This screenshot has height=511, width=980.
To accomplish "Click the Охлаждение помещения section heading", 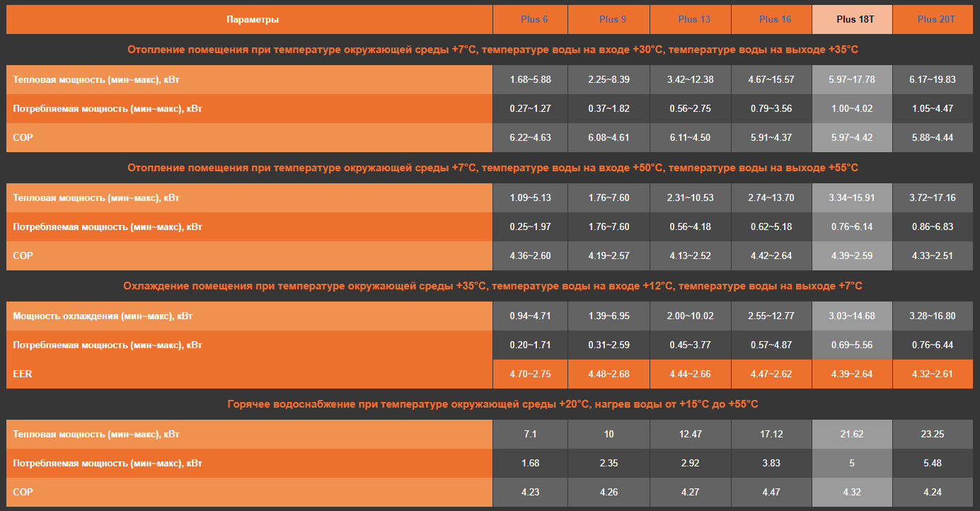I will [492, 286].
